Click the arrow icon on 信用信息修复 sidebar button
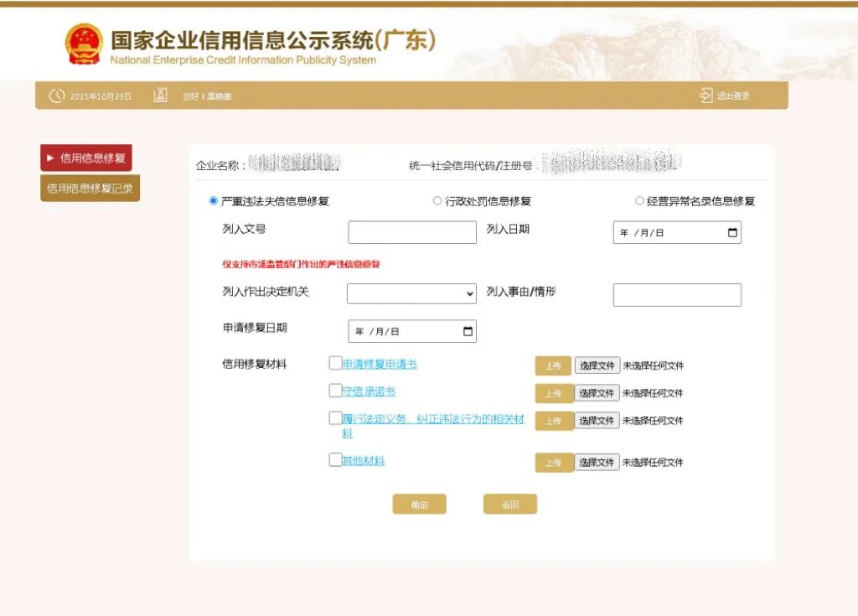 coord(50,158)
